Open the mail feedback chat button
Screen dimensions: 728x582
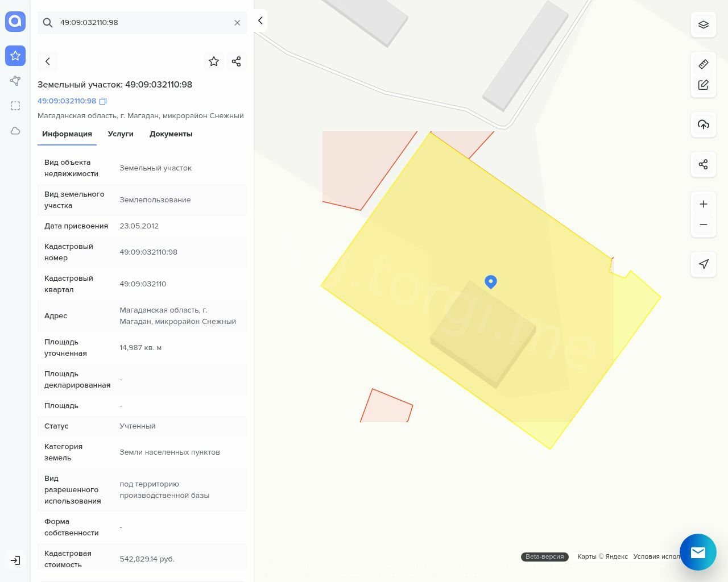point(698,552)
